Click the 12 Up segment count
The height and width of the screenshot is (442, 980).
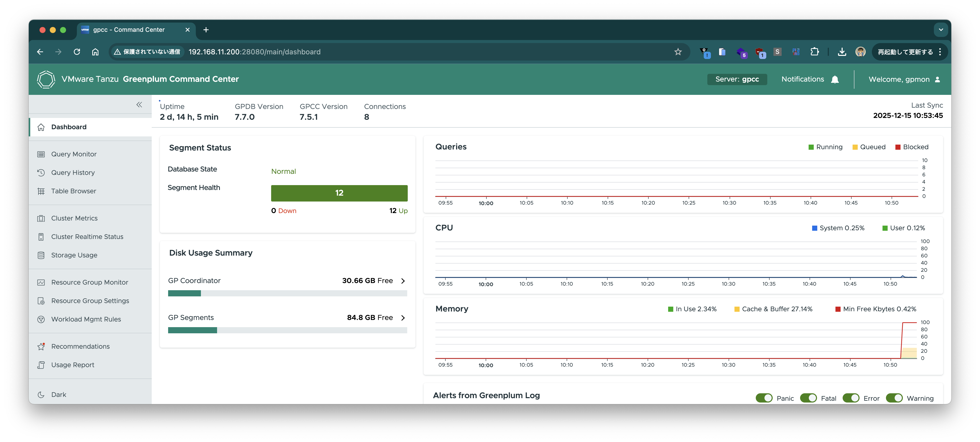coord(398,211)
